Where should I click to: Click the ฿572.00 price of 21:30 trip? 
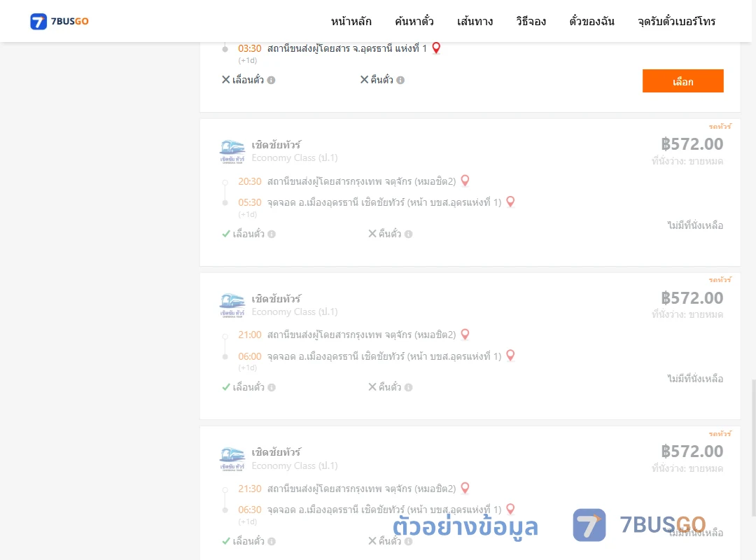click(692, 451)
